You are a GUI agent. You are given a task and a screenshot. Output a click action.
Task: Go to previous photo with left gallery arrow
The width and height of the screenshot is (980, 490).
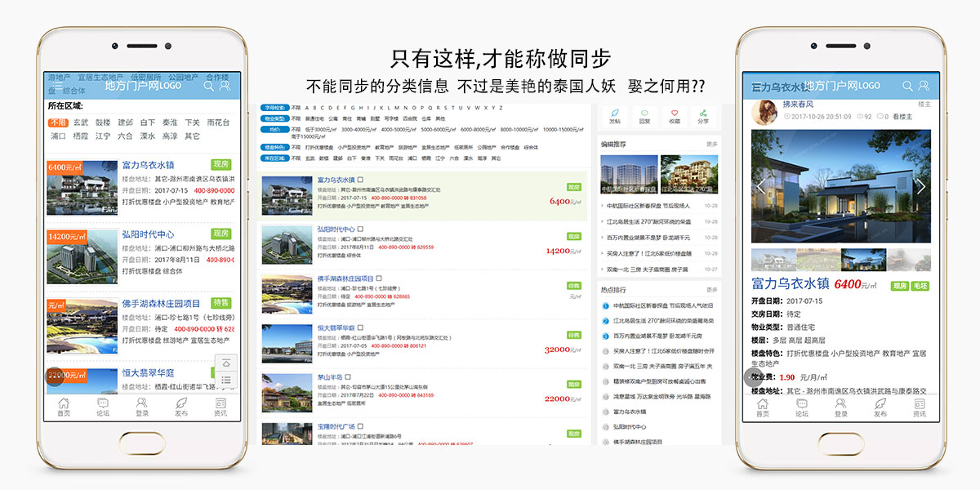point(760,186)
